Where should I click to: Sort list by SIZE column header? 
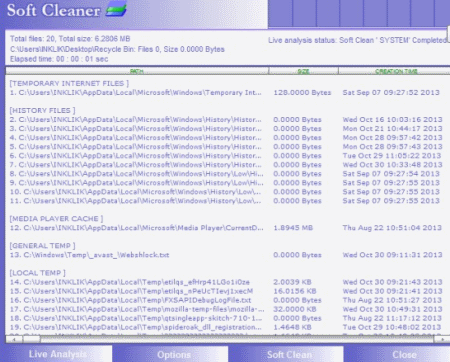coord(303,71)
